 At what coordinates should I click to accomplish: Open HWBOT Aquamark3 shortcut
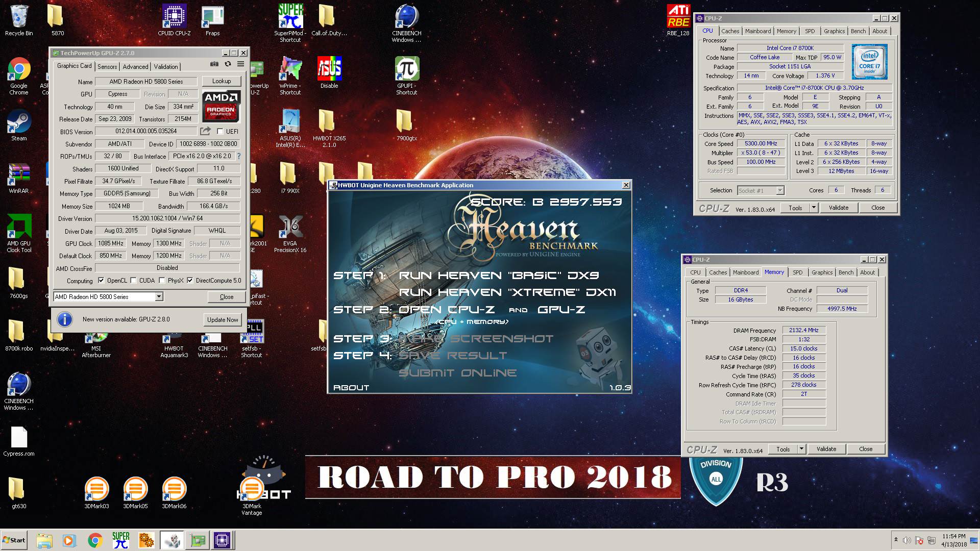coord(174,345)
